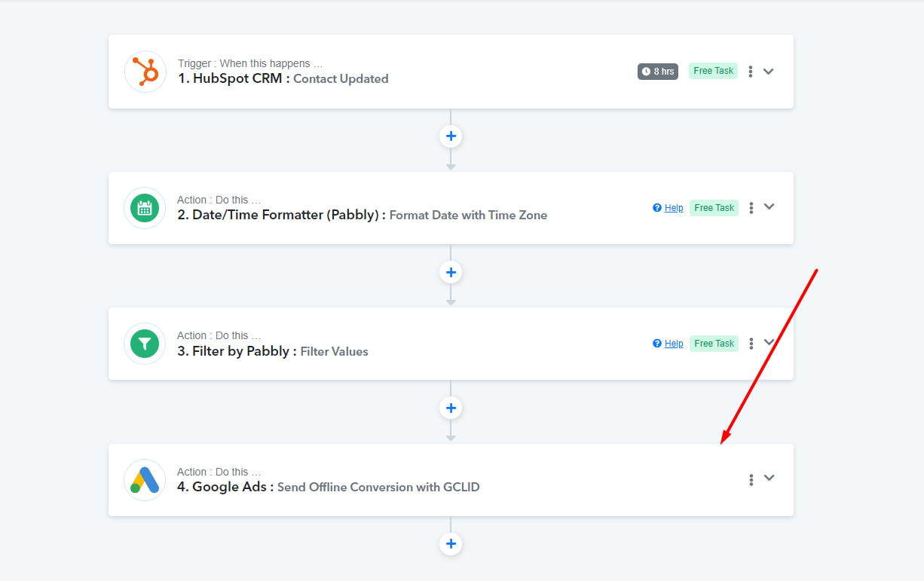Click 'Action : Do this …' label above Date/Time Formatter
Viewport: 924px width, 581px height.
219,200
